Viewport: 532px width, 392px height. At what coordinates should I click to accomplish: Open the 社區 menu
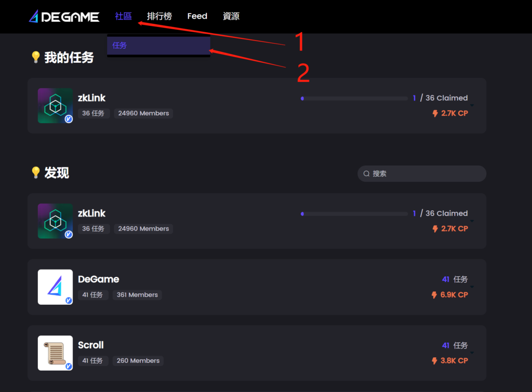coord(123,16)
